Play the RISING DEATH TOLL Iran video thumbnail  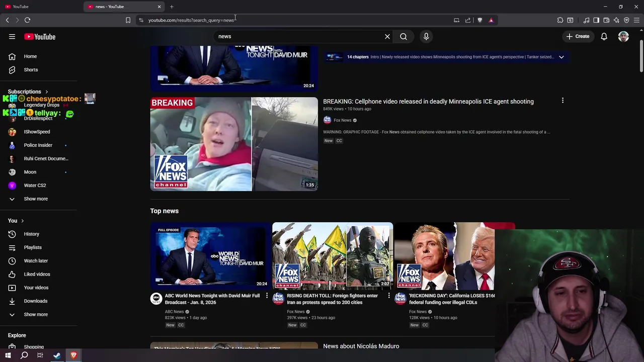click(x=333, y=256)
